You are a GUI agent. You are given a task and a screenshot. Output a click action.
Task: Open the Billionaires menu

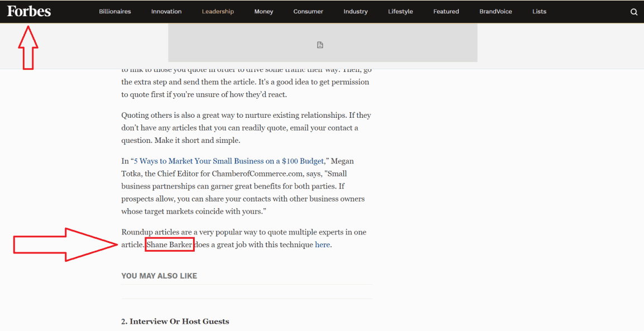[115, 12]
